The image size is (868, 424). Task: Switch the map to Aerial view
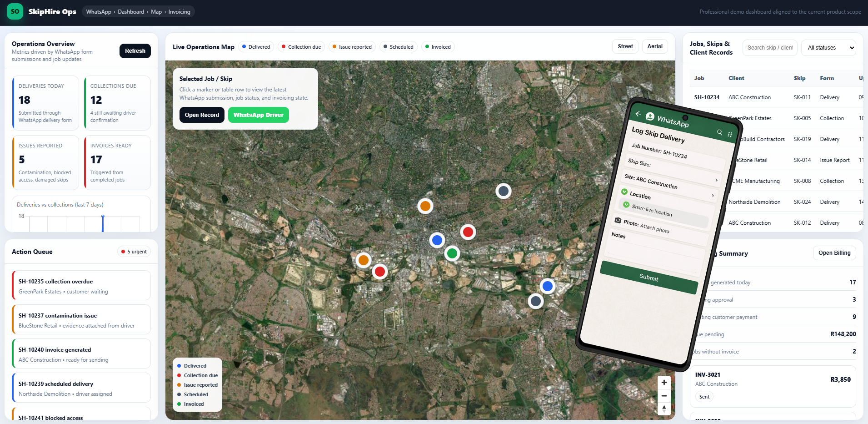pos(654,46)
